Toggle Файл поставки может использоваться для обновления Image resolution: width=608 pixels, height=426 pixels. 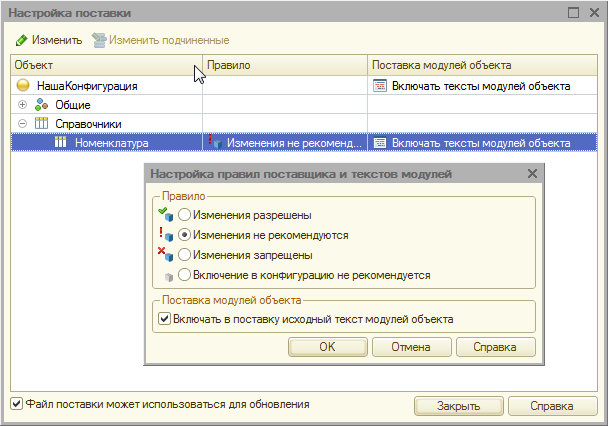click(x=16, y=404)
